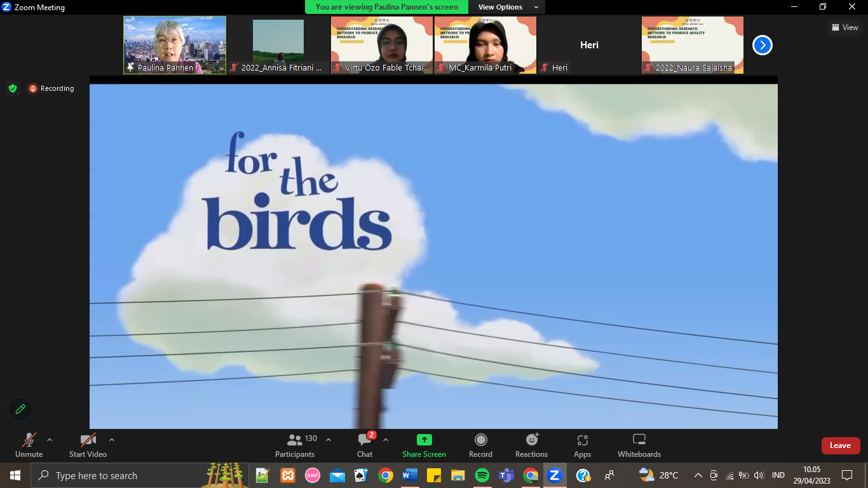
Task: Click the battery status icon
Action: [744, 475]
